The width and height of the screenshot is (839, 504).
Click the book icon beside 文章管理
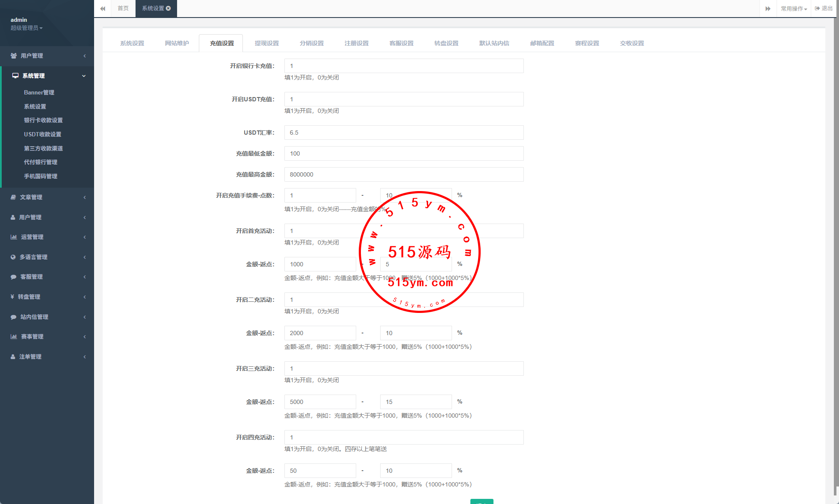(13, 197)
